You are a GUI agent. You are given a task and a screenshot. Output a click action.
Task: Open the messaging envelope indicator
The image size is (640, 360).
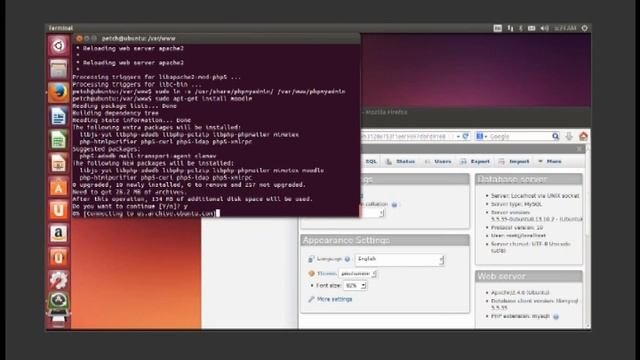pos(531,28)
